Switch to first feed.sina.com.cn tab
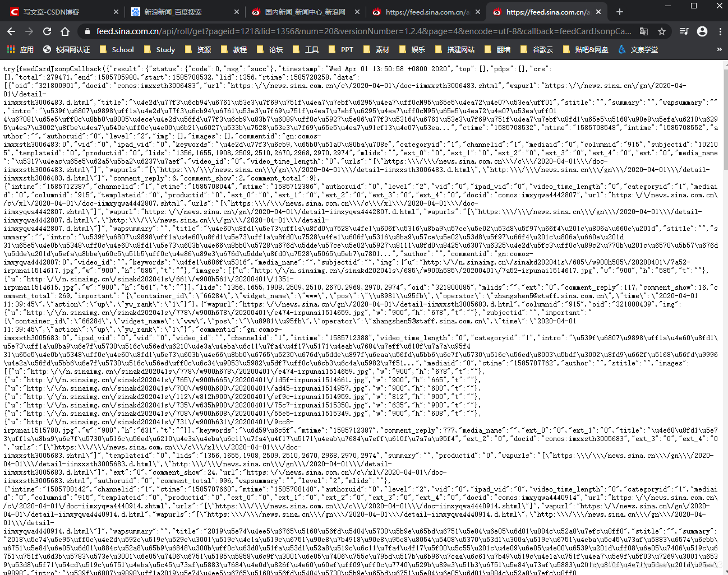Image resolution: width=728 pixels, height=575 pixels. point(426,12)
